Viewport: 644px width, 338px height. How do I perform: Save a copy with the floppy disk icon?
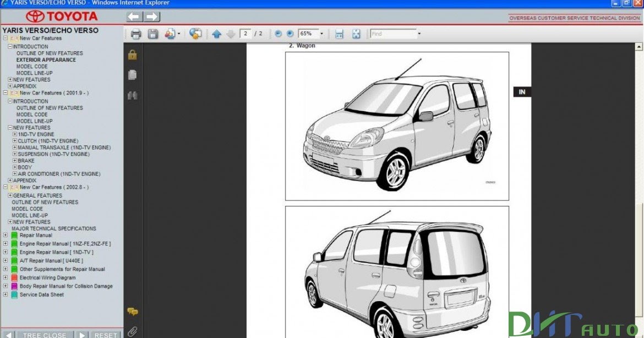(153, 34)
